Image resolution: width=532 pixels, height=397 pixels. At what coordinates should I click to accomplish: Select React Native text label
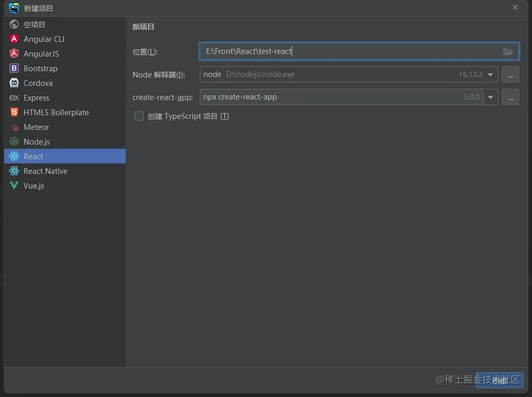pyautogui.click(x=46, y=171)
